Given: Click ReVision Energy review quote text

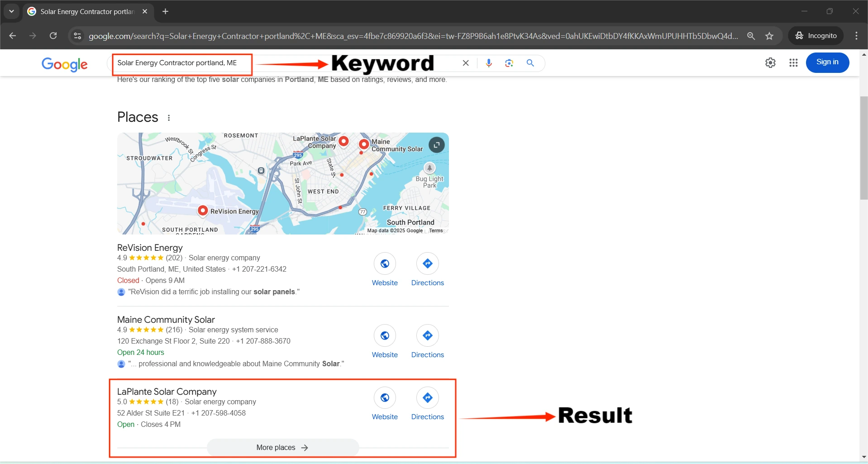Looking at the screenshot, I should pyautogui.click(x=214, y=292).
